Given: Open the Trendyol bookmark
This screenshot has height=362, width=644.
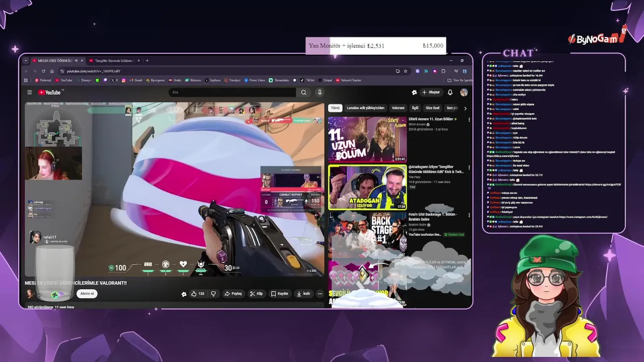Looking at the screenshot, I should pos(232,80).
